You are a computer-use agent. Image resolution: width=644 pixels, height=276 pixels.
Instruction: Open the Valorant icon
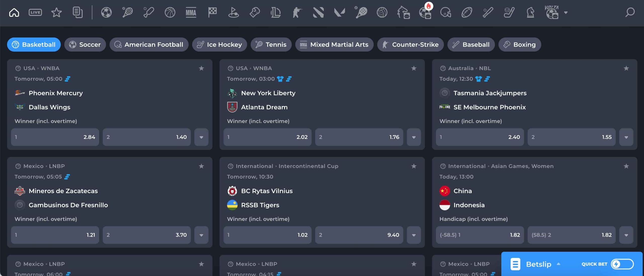click(x=339, y=12)
